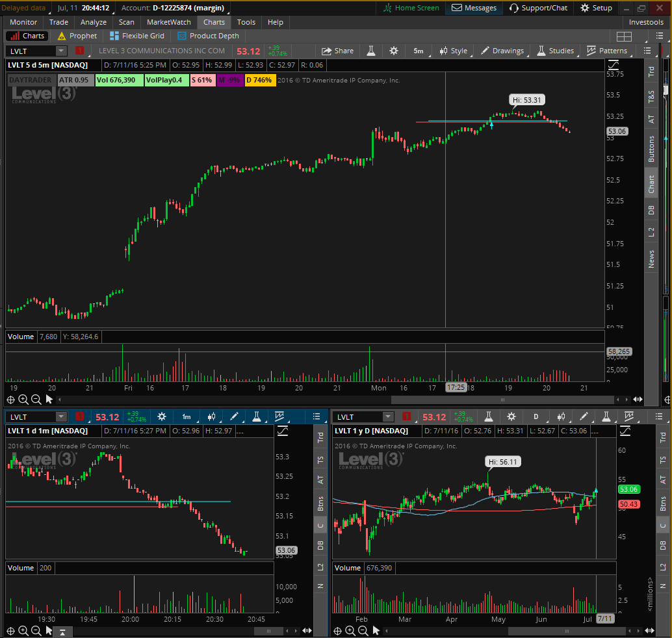Open pencil drawings tool in daily chart
Viewport: 672px width, 638px height.
[x=583, y=416]
